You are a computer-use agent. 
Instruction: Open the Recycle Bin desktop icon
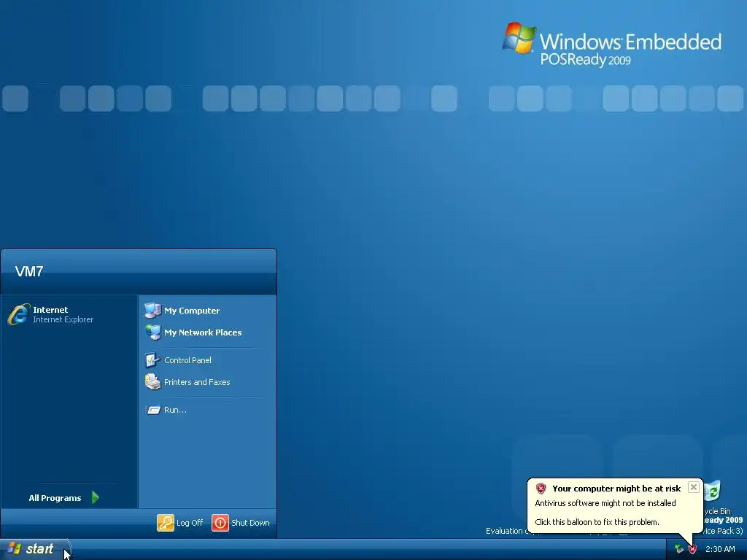(714, 492)
